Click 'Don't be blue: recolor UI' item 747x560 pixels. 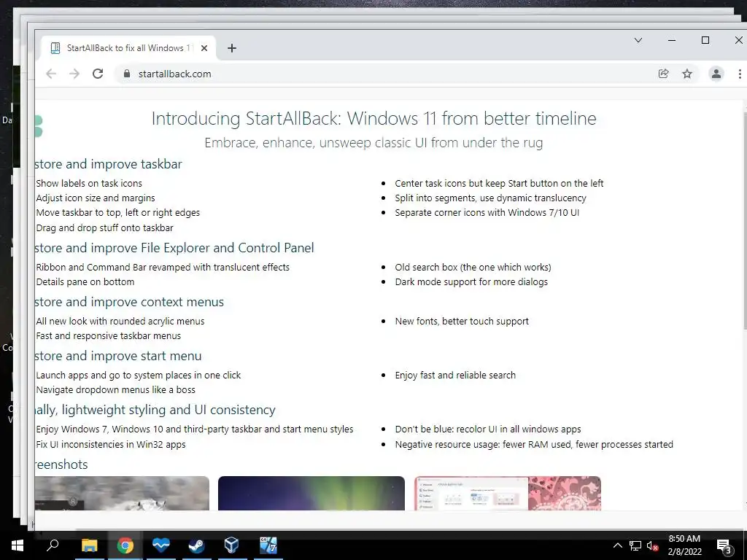488,429
